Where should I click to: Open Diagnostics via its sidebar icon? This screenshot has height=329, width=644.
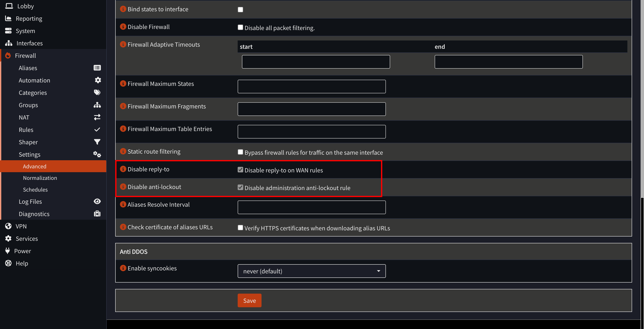97,214
